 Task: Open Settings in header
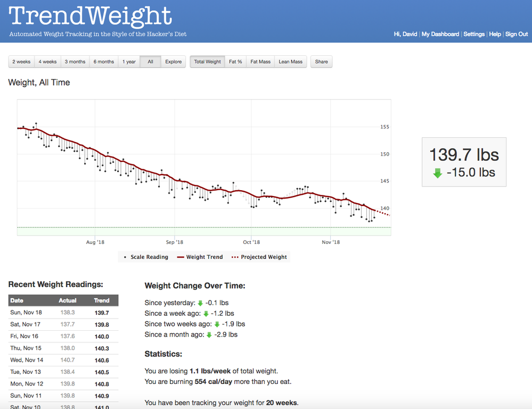pyautogui.click(x=473, y=34)
